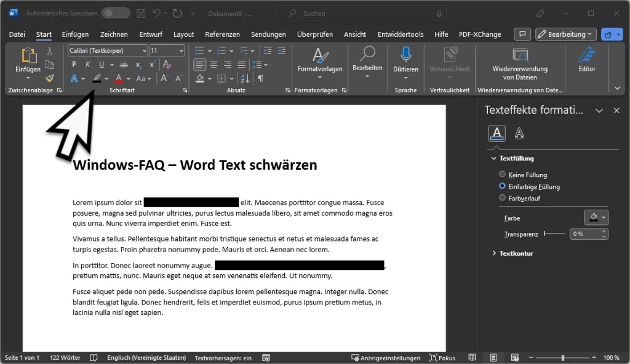
Task: Click the Einfügen paste button
Action: pos(28,63)
